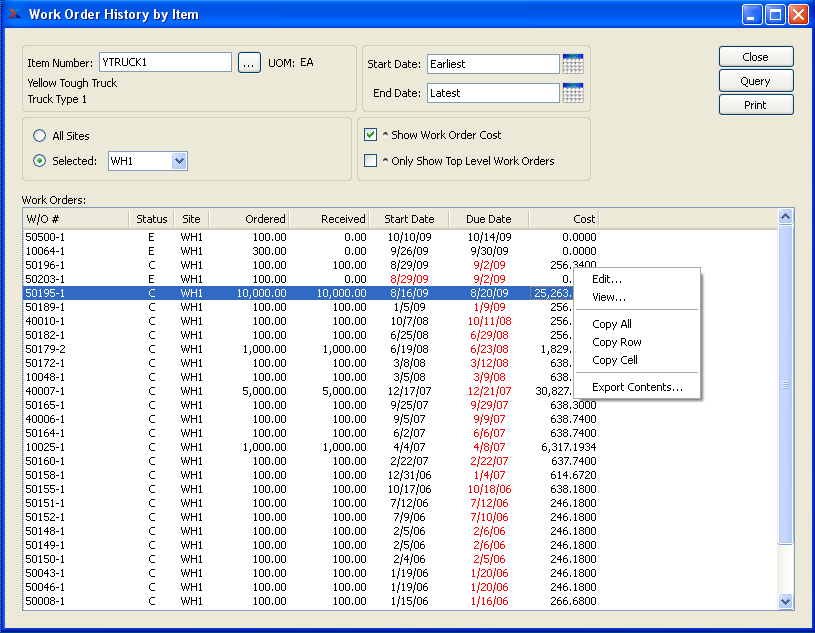The width and height of the screenshot is (815, 633).
Task: Choose the Selected site radio button
Action: [x=40, y=161]
